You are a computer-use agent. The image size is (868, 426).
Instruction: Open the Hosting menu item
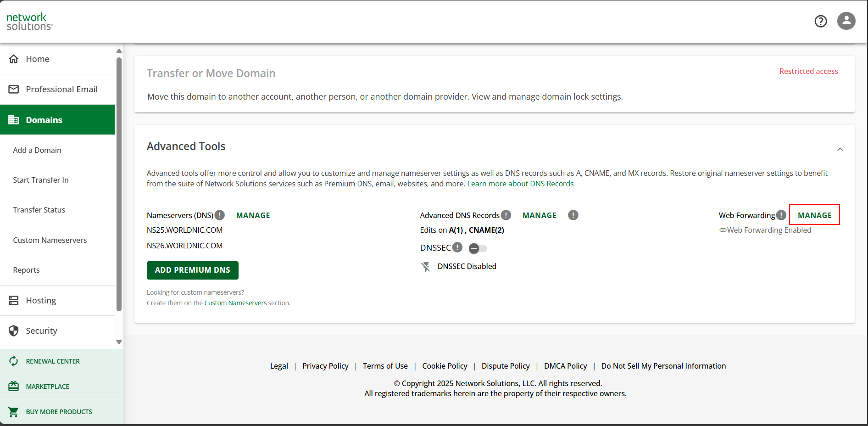click(41, 300)
